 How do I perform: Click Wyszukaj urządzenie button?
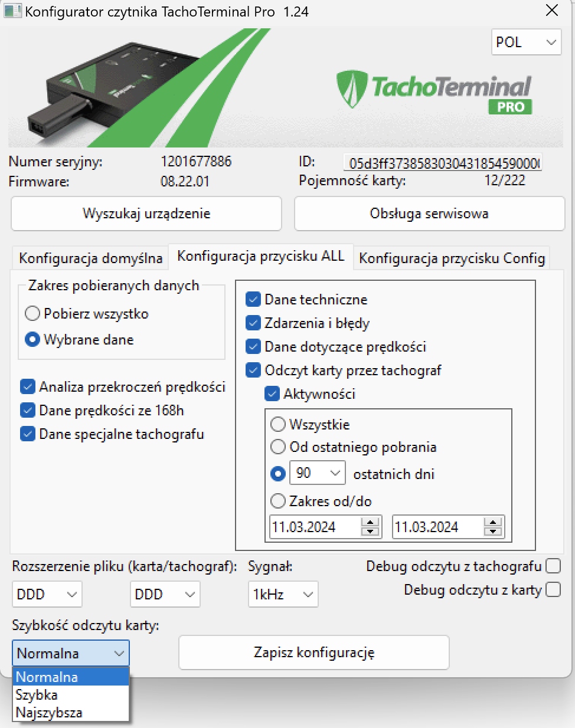(146, 214)
